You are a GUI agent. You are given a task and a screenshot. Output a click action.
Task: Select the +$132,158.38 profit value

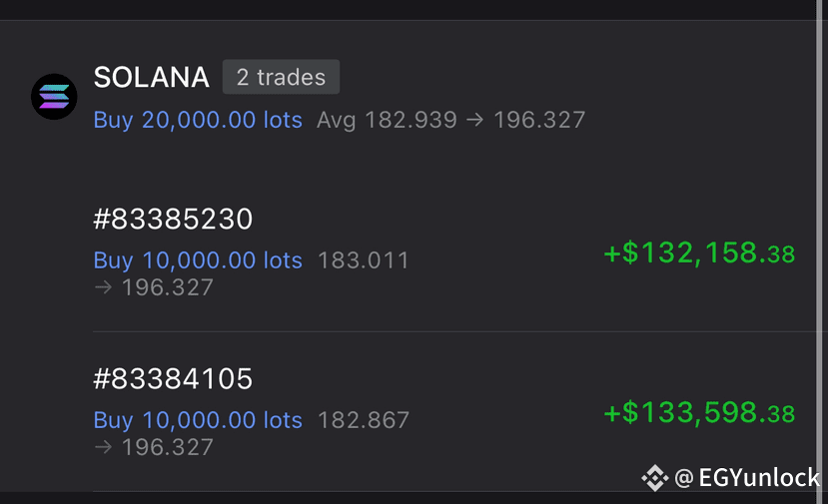pos(699,252)
